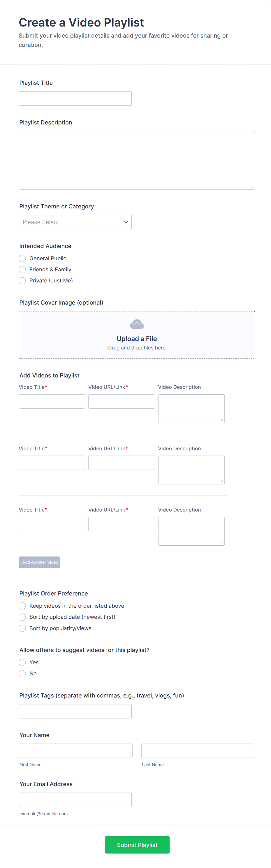Select Private (Just Me) radio button

click(22, 281)
